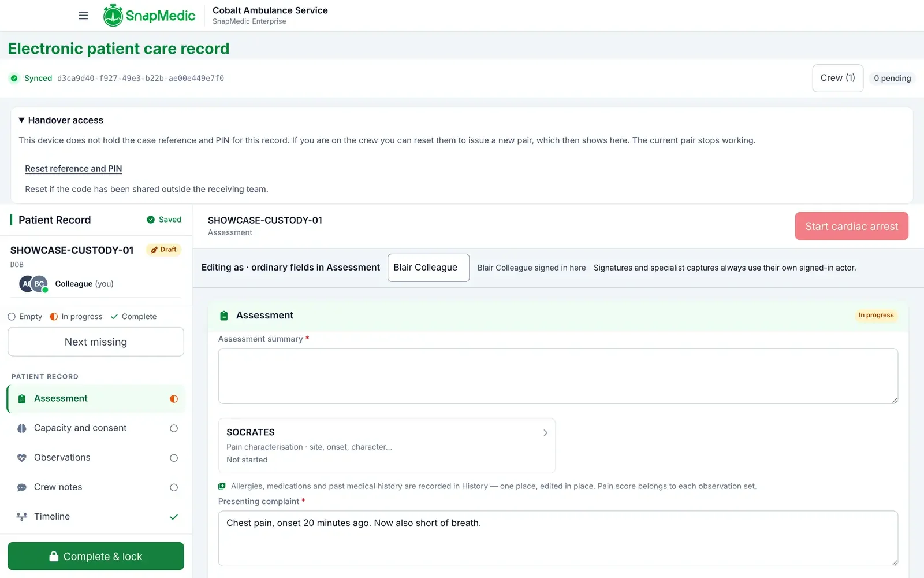Click the Capacity and consent brain icon
Image resolution: width=924 pixels, height=578 pixels.
pyautogui.click(x=22, y=428)
